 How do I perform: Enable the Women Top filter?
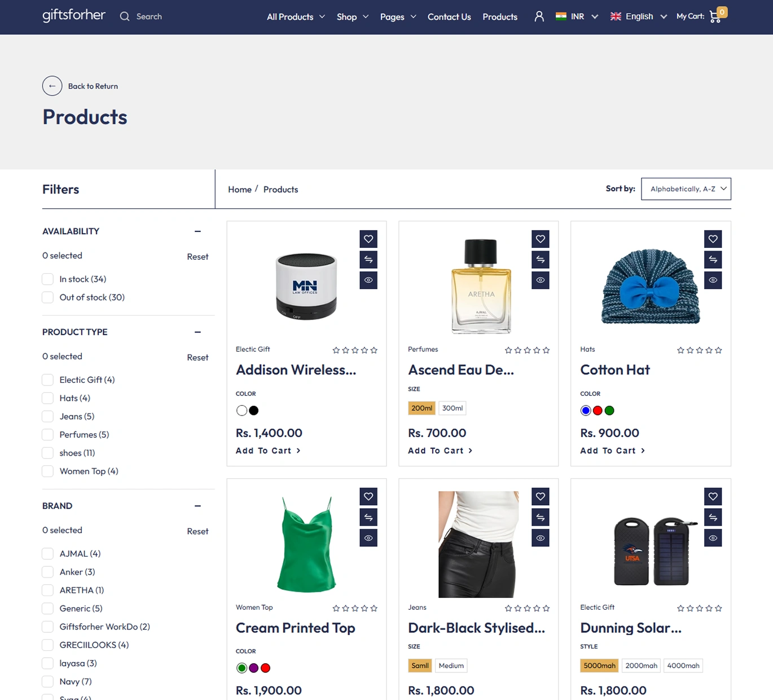tap(48, 471)
